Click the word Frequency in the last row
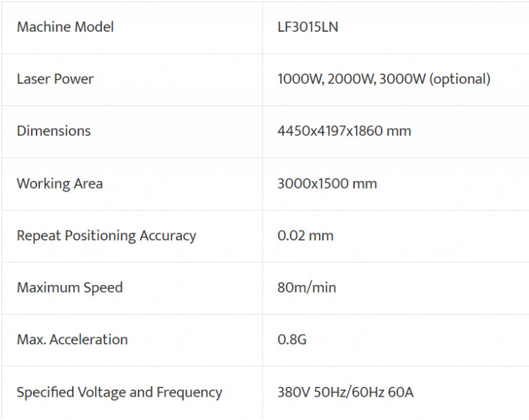The height and width of the screenshot is (420, 529). point(189,392)
